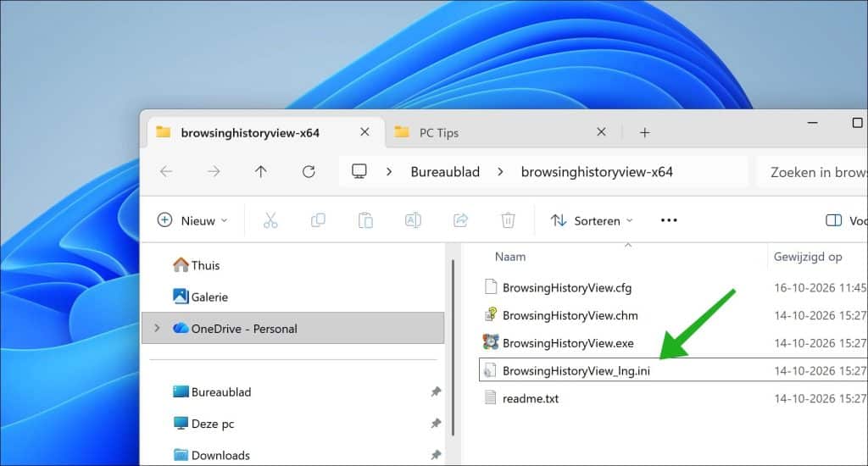Select the file BrowsingHistoryView.exe

(x=568, y=343)
